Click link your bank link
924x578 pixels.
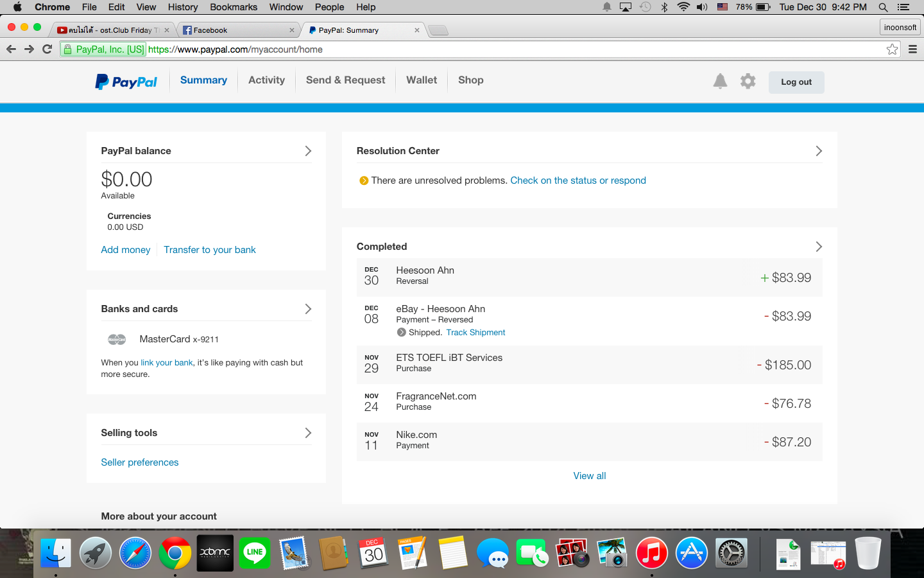[x=167, y=363]
